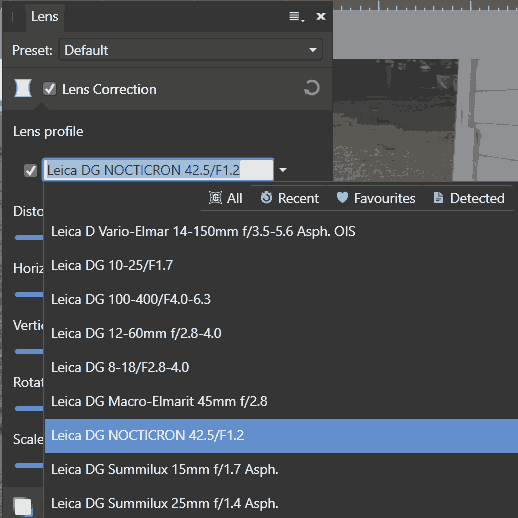
Task: Choose Leica DG 12-60mm f/2.8-4.0 profile
Action: coord(281,333)
